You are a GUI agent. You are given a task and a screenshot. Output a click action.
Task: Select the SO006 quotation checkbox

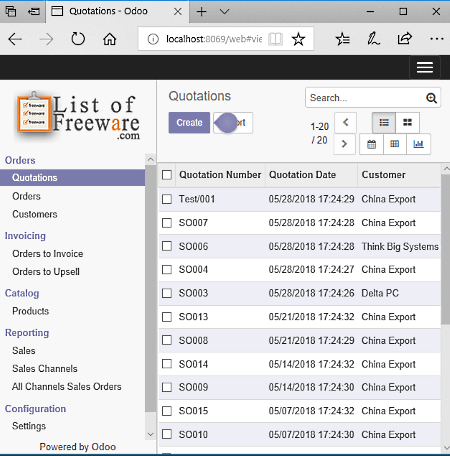(x=167, y=246)
